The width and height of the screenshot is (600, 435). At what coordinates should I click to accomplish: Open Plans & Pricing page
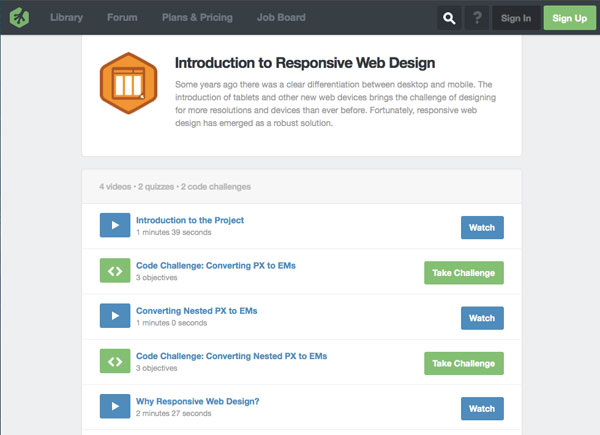[197, 18]
